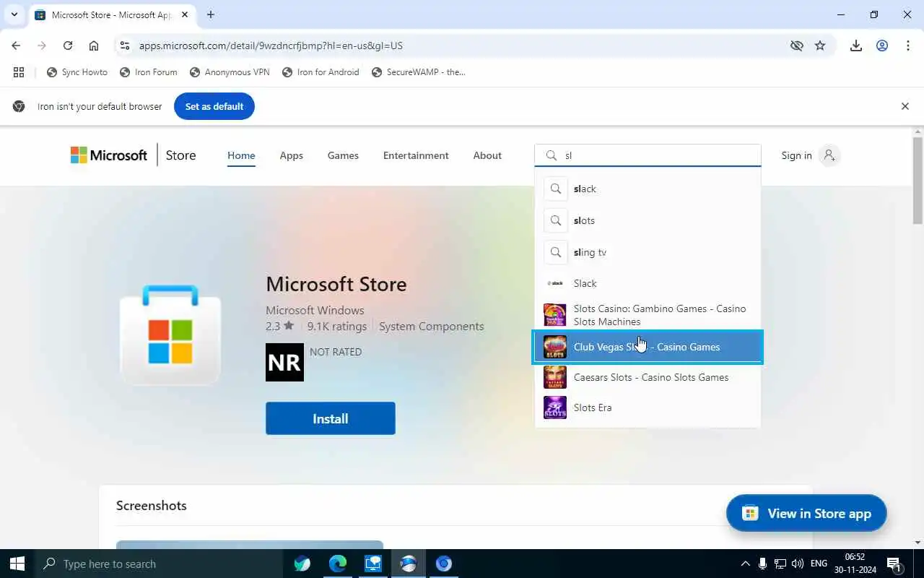Open the downloads icon

pos(856,46)
